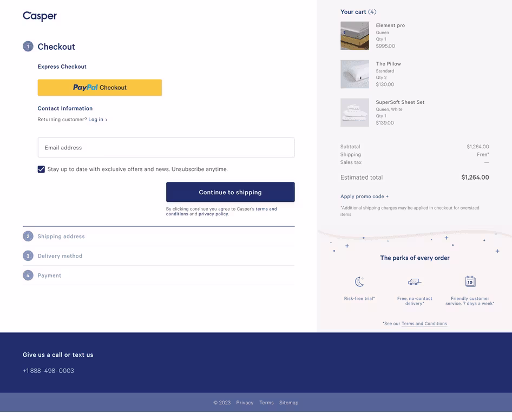Click the $995.00 price text
Image resolution: width=512 pixels, height=420 pixels.
click(385, 46)
